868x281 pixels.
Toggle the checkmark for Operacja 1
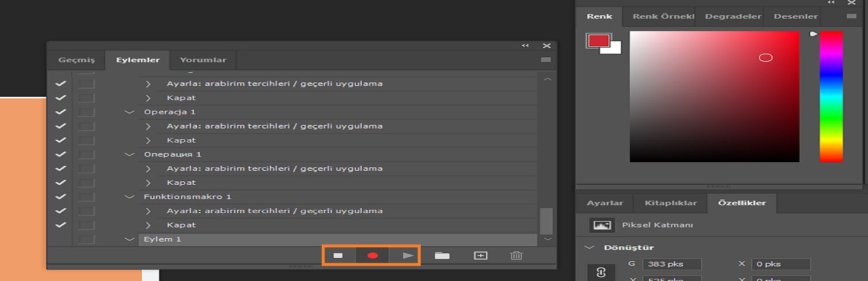click(60, 112)
